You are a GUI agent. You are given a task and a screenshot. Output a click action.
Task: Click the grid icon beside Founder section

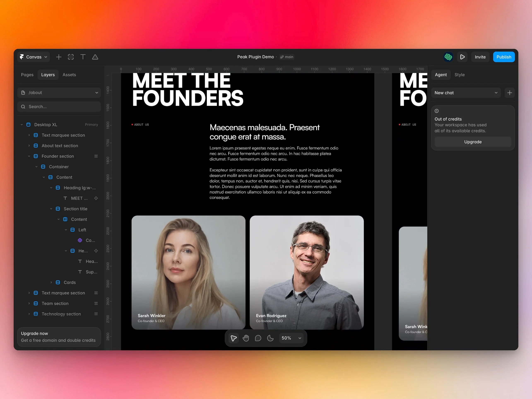(96, 156)
